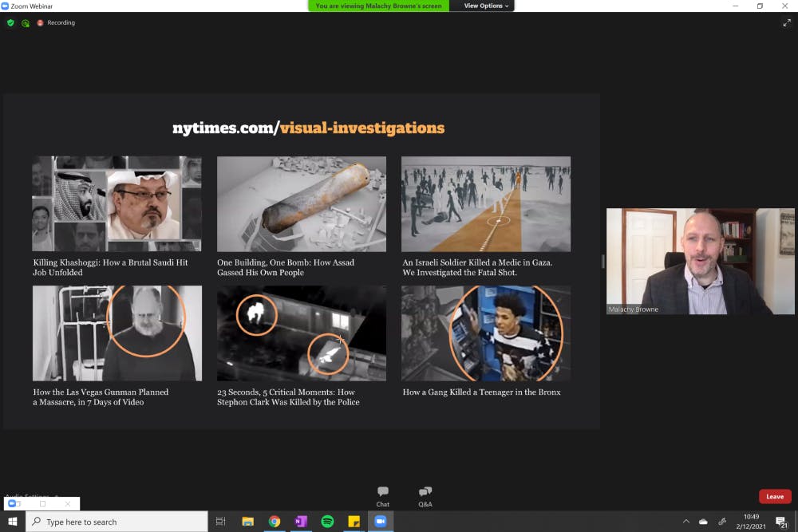
Task: Click the Recording indicator
Action: 56,23
